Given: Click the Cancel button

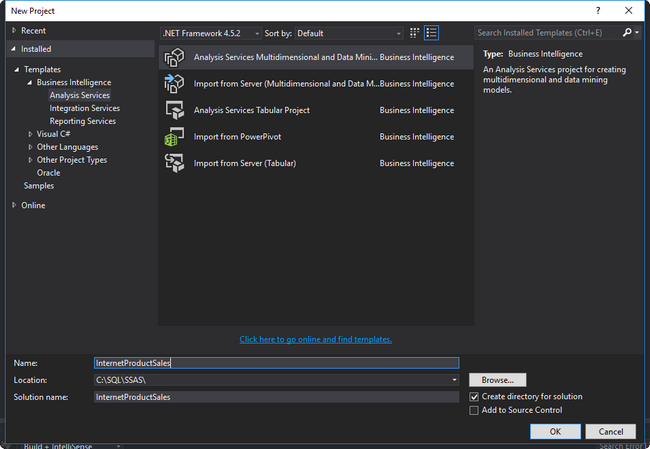Looking at the screenshot, I should (610, 432).
